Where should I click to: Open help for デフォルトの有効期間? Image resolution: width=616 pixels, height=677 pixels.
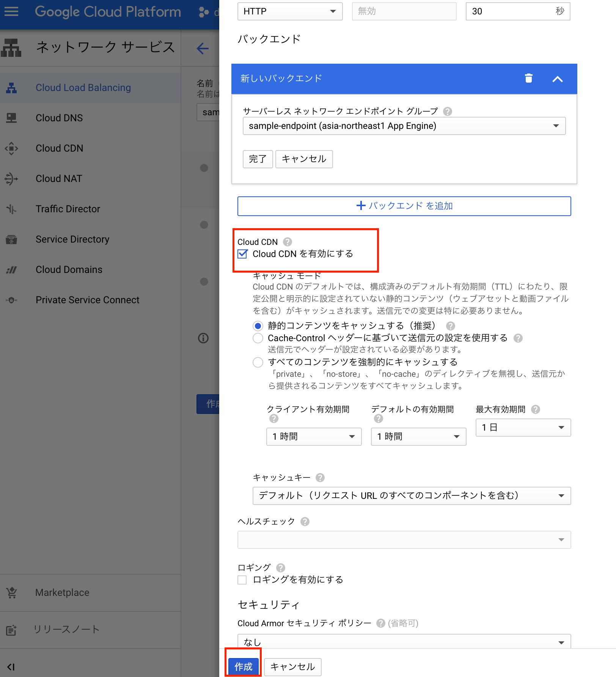[379, 418]
